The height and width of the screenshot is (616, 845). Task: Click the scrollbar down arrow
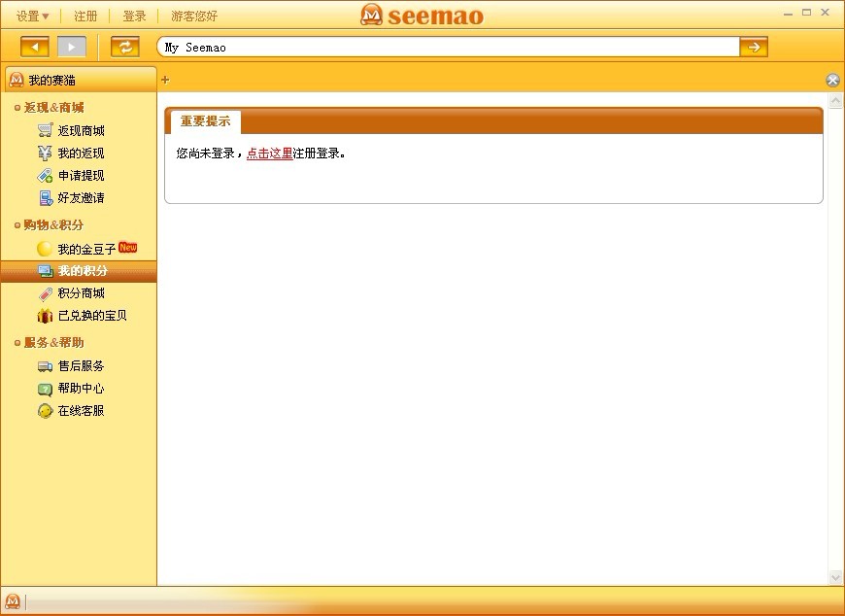point(835,578)
